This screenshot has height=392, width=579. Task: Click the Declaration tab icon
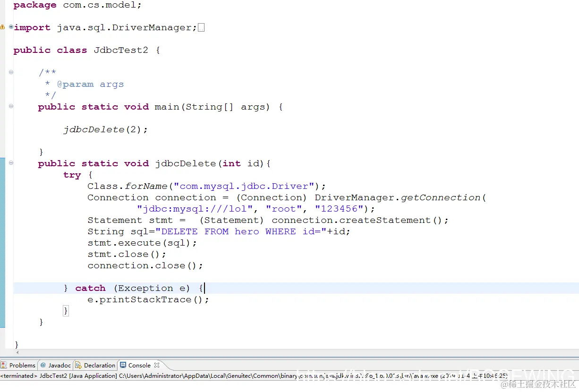coord(78,365)
